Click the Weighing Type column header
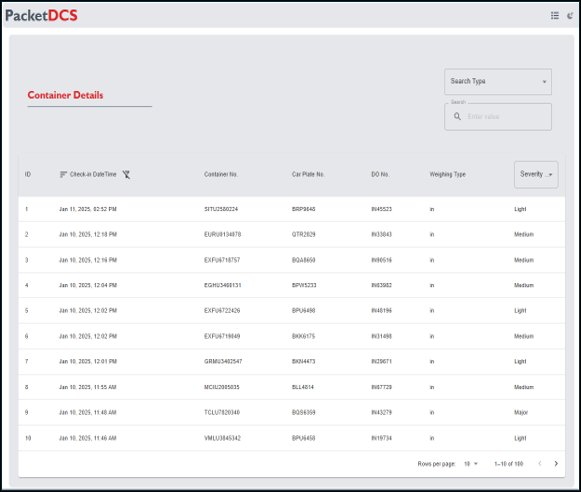Screen dimensions: 581x492 click(x=448, y=174)
